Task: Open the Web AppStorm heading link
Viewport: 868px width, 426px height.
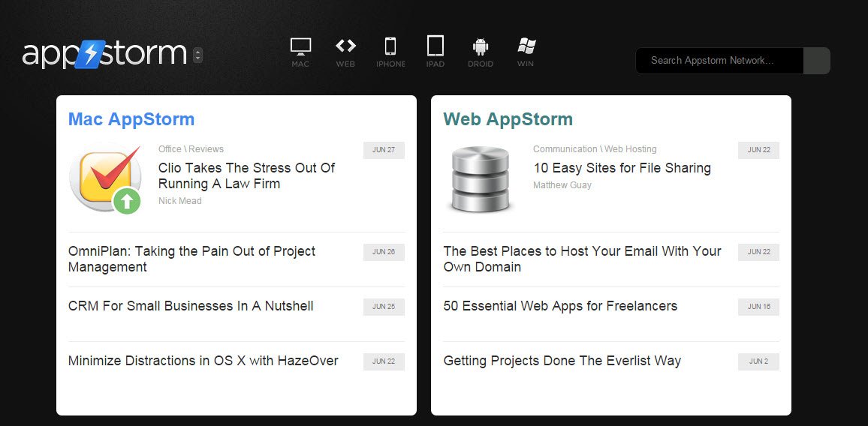Action: (x=508, y=119)
